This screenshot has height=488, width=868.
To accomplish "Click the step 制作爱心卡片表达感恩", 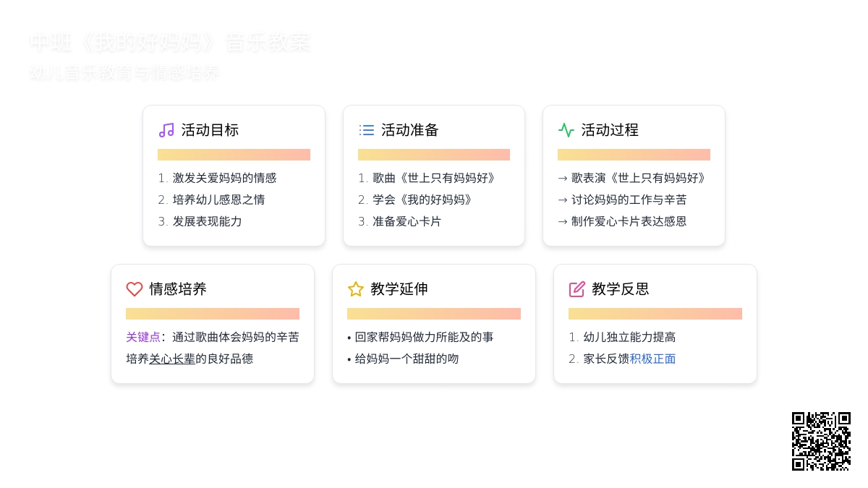I will [x=629, y=221].
